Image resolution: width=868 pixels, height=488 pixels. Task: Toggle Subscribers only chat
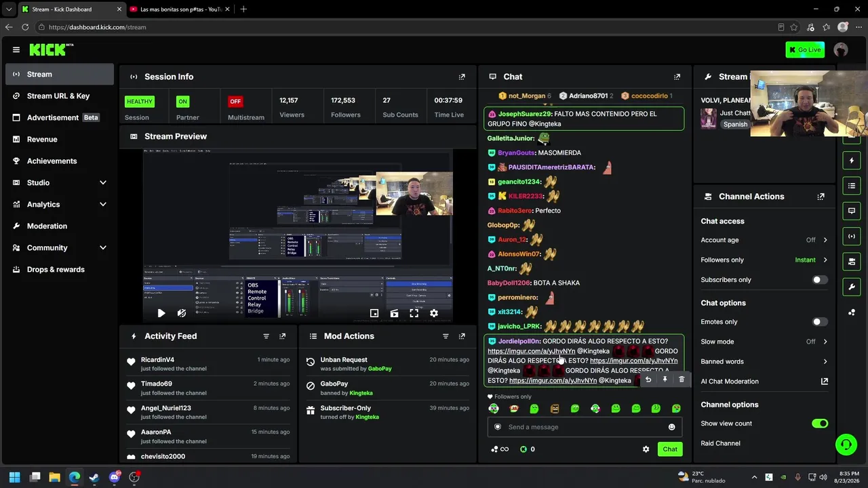pyautogui.click(x=820, y=280)
